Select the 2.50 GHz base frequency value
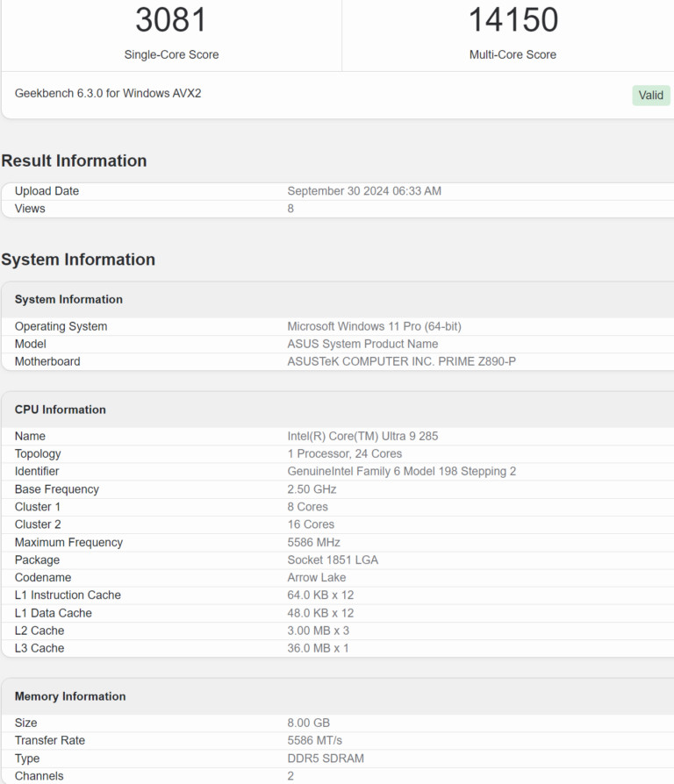 click(x=312, y=489)
